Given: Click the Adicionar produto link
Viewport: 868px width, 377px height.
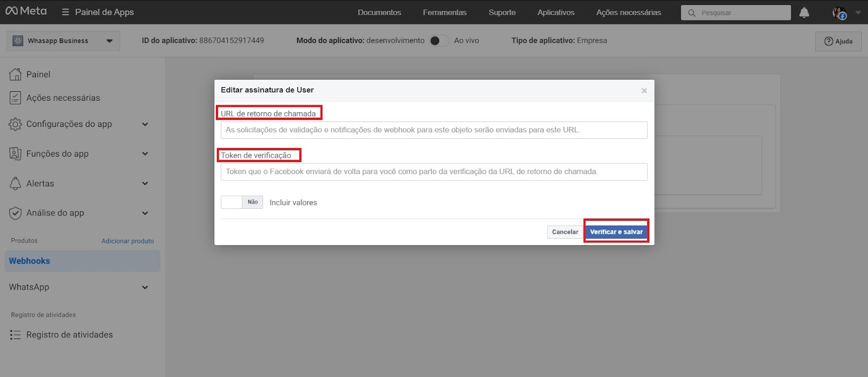Looking at the screenshot, I should click(x=127, y=241).
